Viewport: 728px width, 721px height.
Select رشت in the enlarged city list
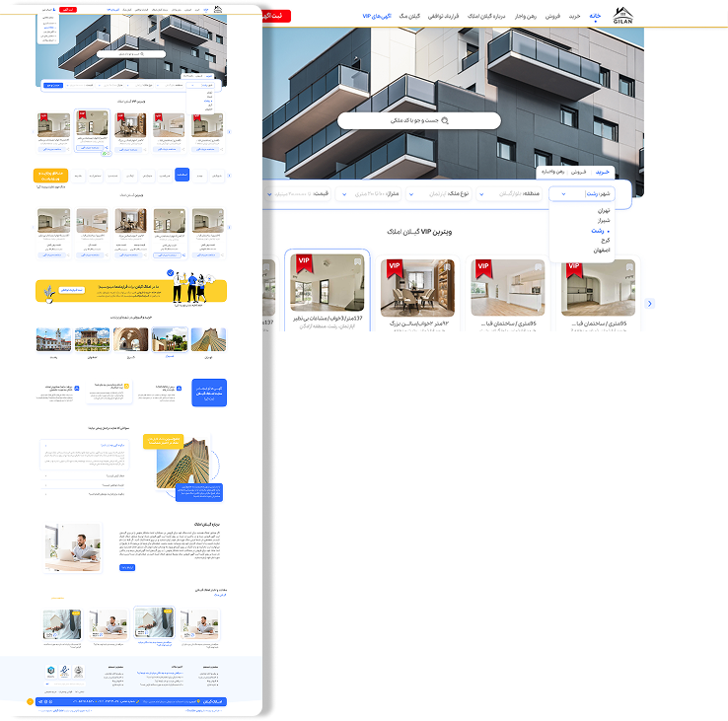598,231
